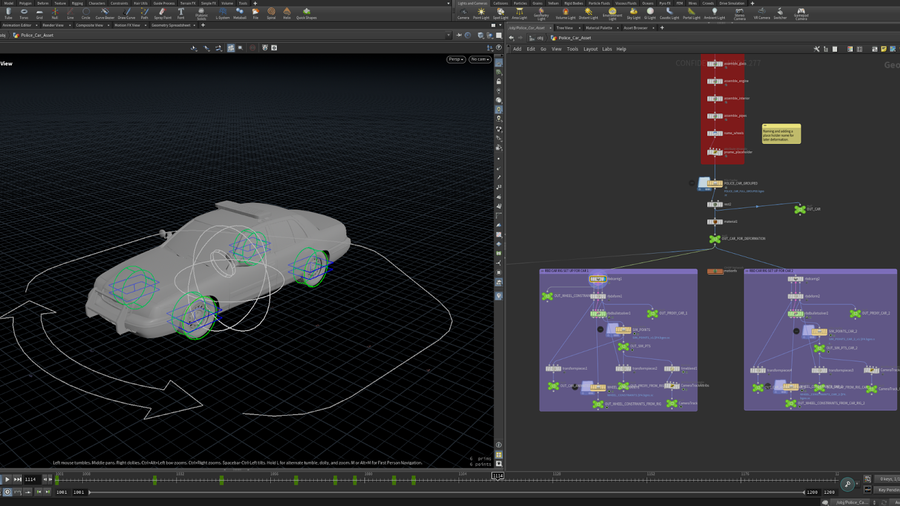
Task: Pick the Sky Light shelf tool
Action: [633, 14]
